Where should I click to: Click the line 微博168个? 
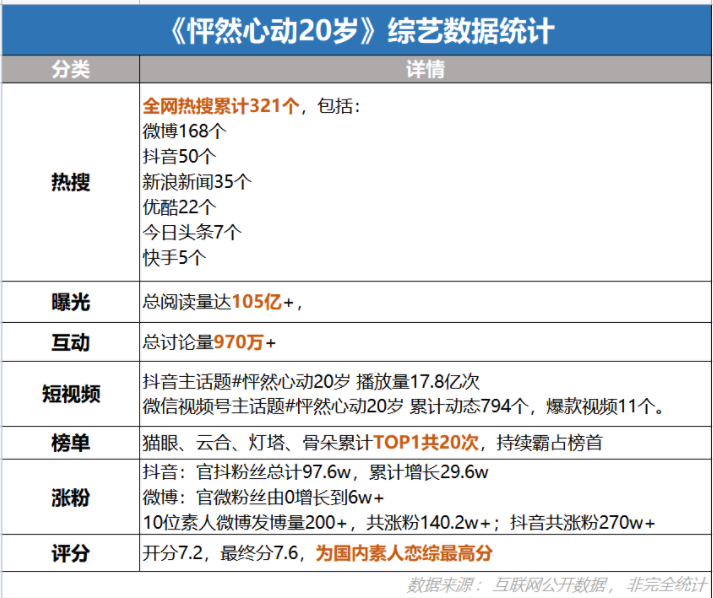(x=184, y=131)
